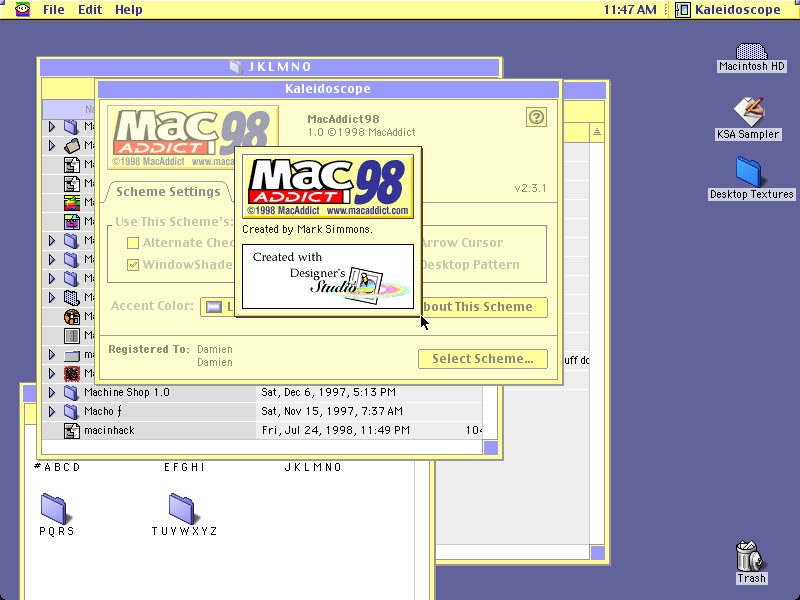Click the Kaleidoscope window title bar

(329, 89)
